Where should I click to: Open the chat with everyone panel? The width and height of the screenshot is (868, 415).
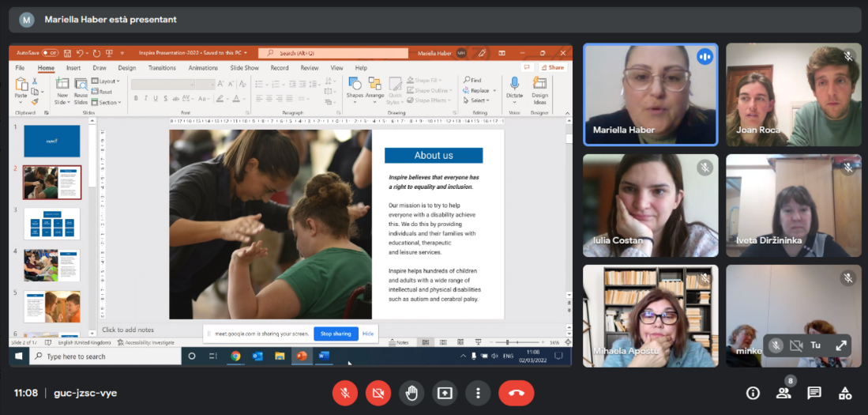(x=814, y=393)
